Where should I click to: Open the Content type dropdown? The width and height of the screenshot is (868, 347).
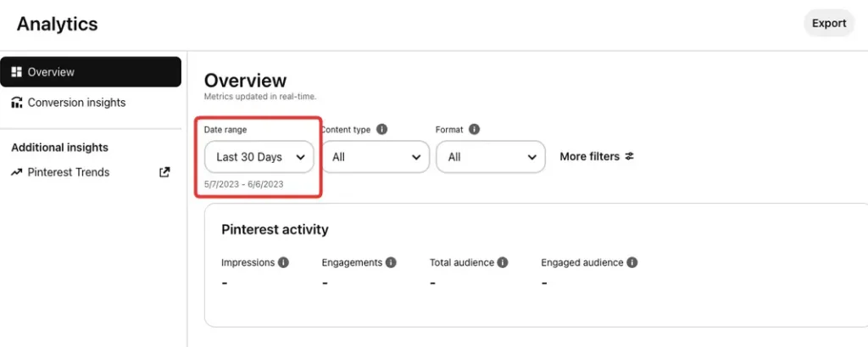pyautogui.click(x=376, y=157)
